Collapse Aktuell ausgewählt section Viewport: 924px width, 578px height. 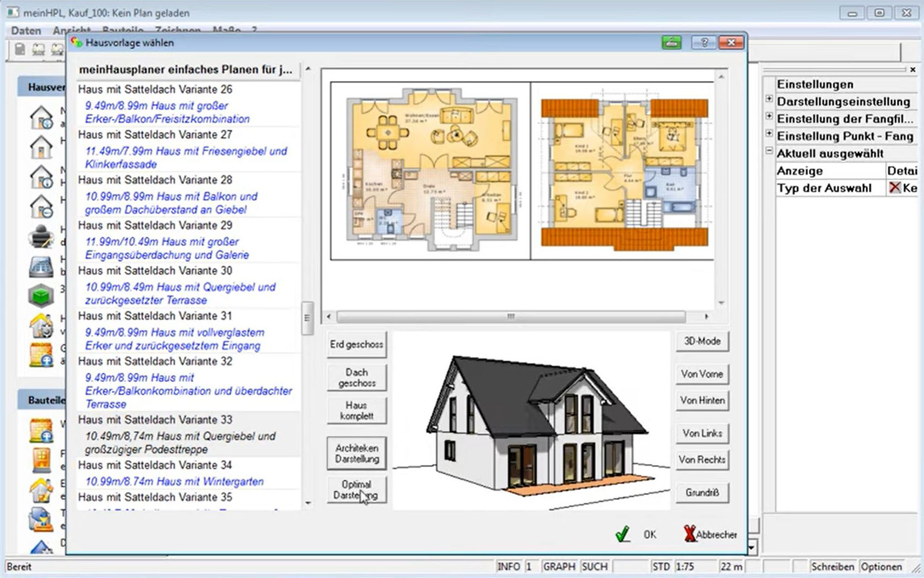[769, 152]
